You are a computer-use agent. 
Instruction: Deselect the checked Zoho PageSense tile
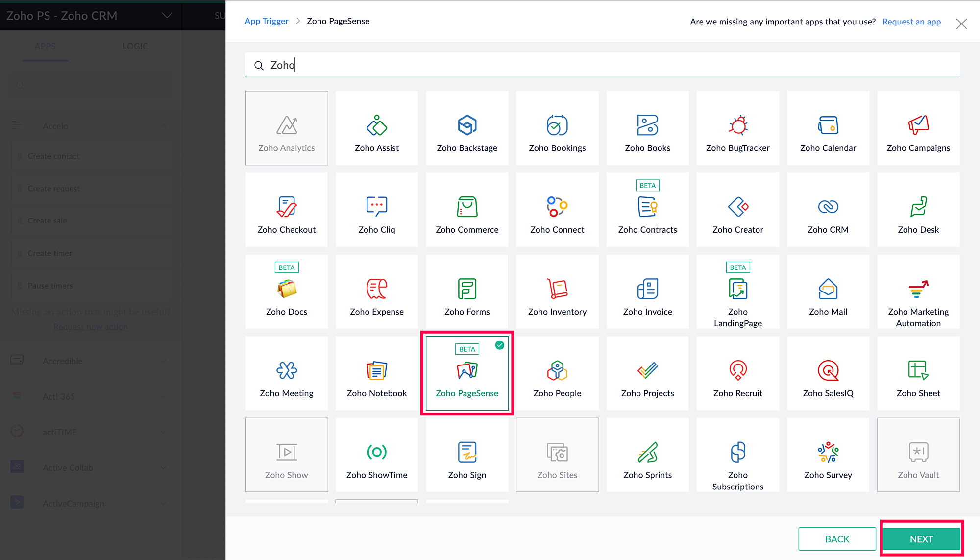(466, 374)
